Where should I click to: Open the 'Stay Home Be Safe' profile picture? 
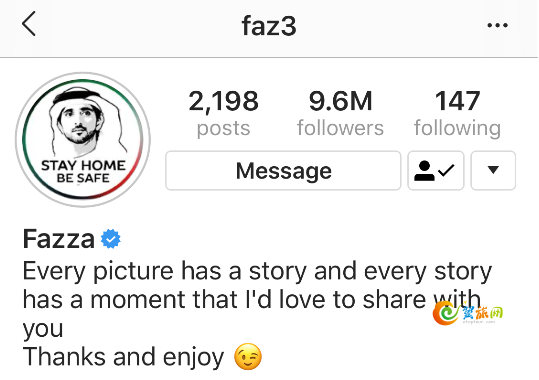82,140
